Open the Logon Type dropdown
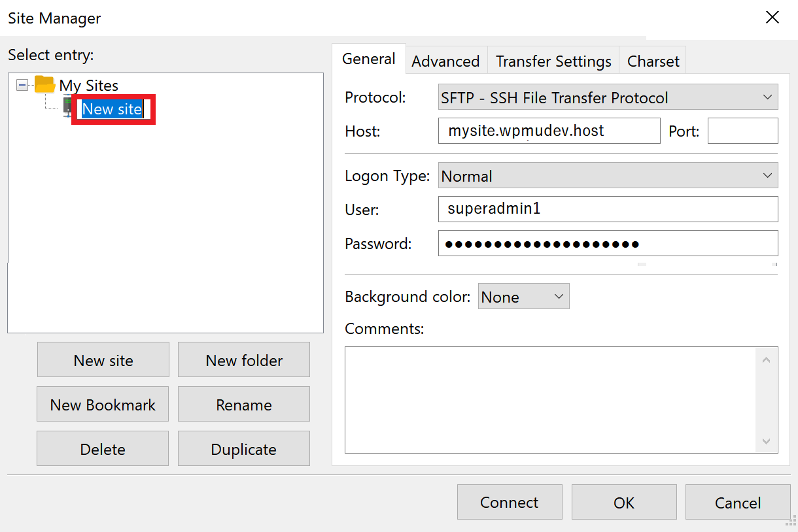Screen dimensions: 798x532 608,176
